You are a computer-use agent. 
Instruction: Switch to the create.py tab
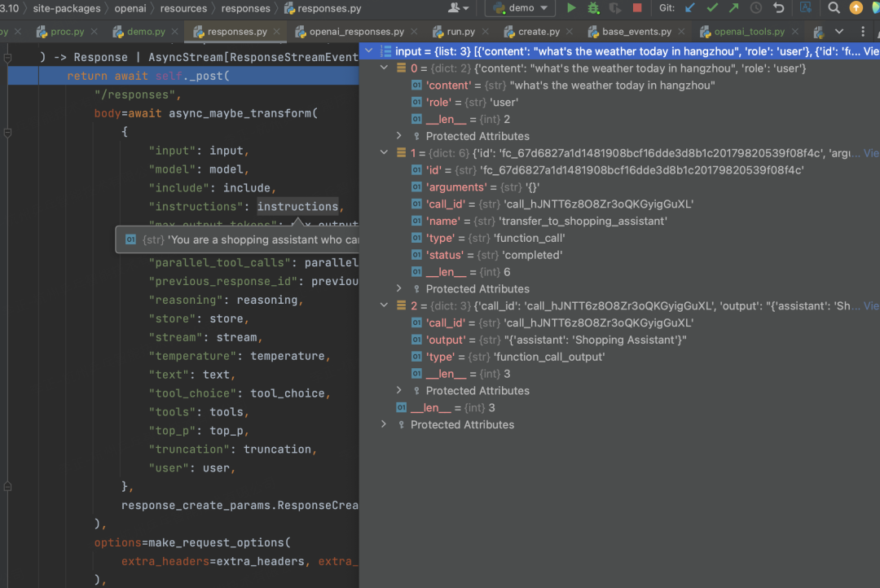[x=538, y=32]
